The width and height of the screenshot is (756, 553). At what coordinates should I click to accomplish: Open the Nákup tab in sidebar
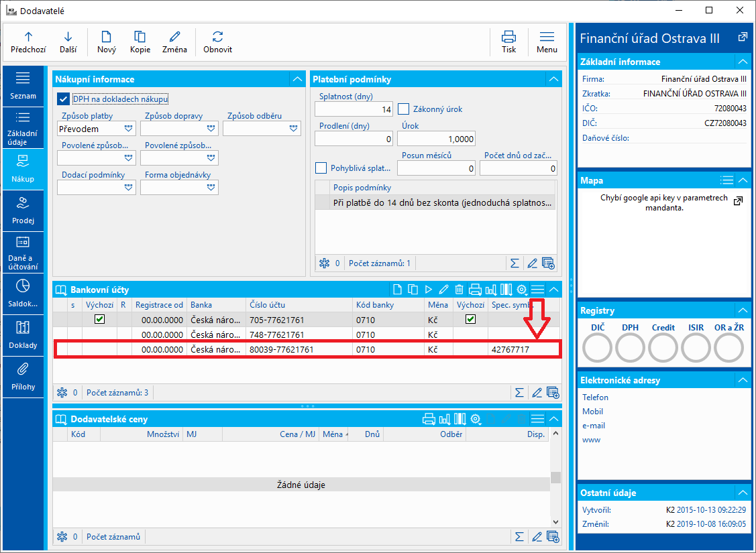click(x=23, y=169)
